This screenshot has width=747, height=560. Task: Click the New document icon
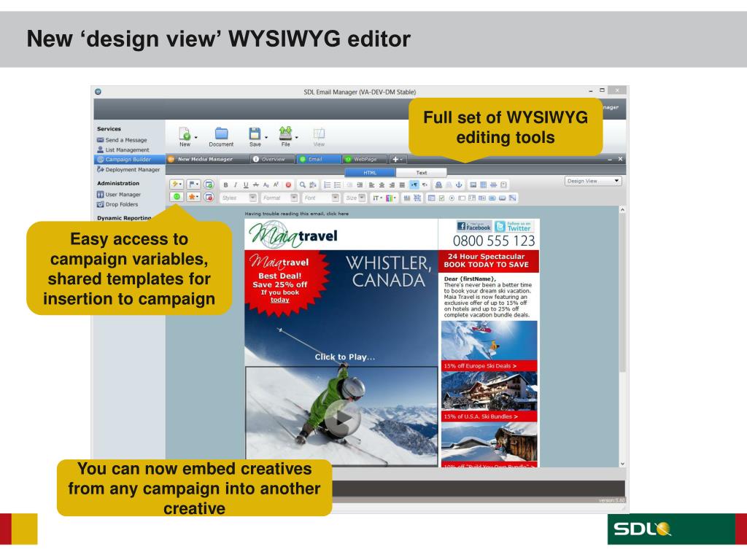pos(185,133)
